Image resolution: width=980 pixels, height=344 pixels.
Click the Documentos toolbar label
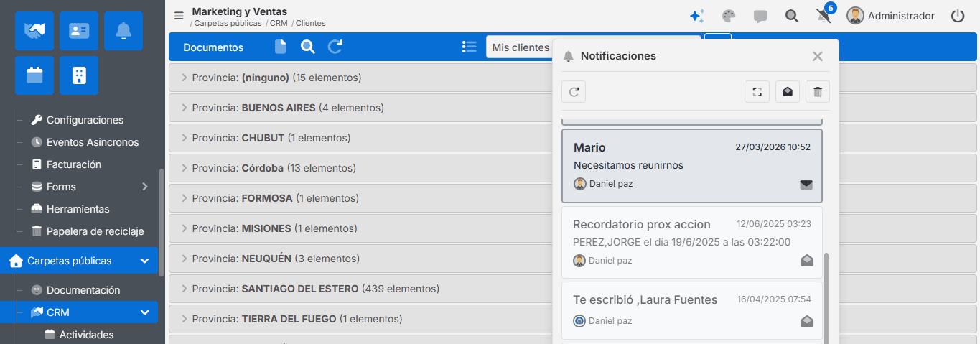pyautogui.click(x=213, y=47)
